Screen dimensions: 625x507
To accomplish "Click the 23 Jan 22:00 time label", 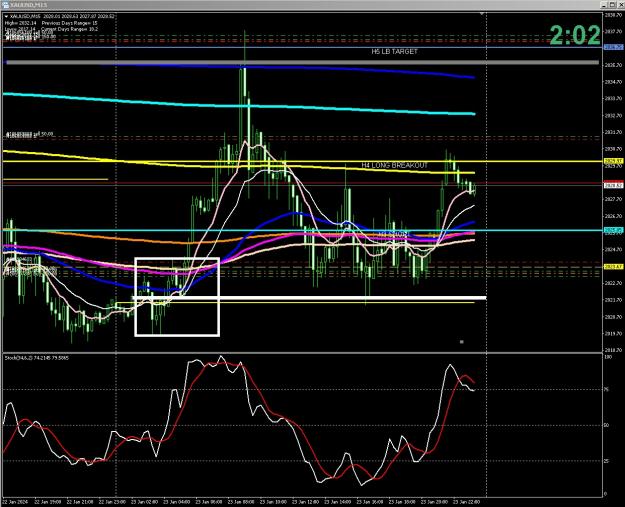I will [x=467, y=502].
